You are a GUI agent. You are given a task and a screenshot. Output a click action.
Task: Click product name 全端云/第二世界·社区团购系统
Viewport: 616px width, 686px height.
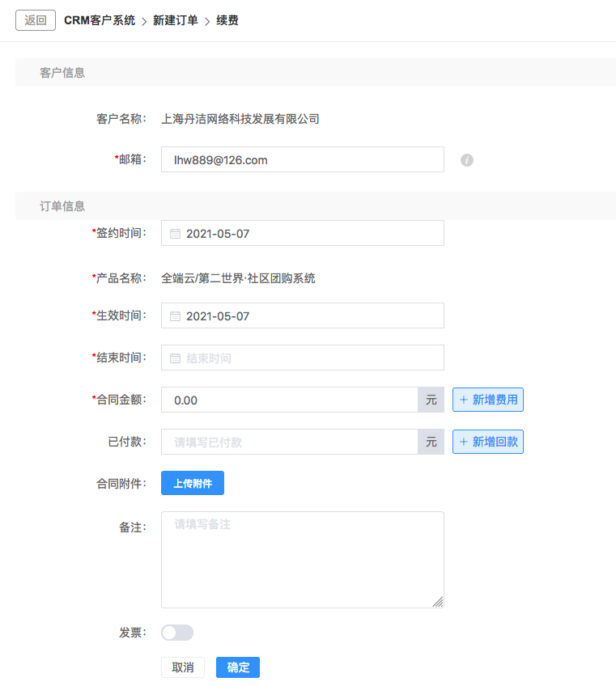pyautogui.click(x=238, y=278)
